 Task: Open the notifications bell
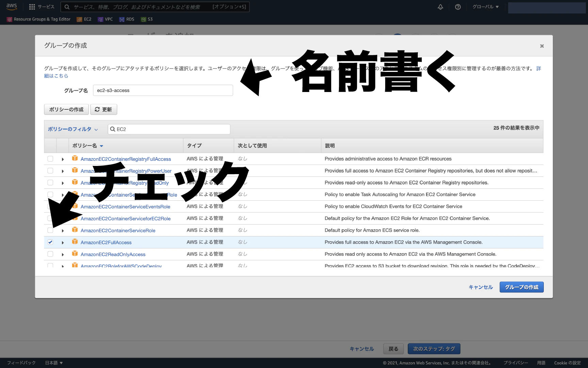pyautogui.click(x=440, y=7)
